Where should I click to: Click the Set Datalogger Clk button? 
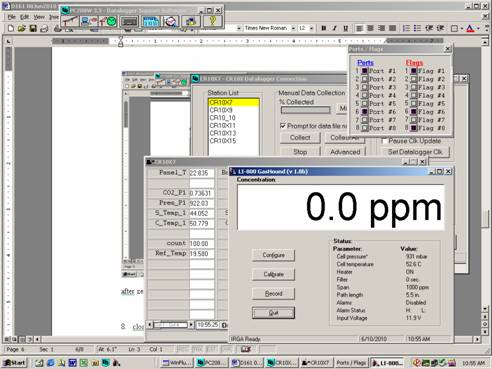tap(415, 152)
